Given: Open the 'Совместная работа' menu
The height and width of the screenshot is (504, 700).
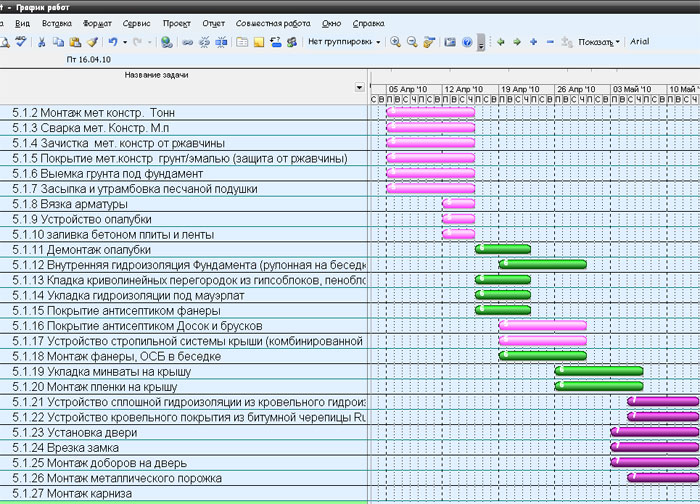Looking at the screenshot, I should [x=273, y=23].
